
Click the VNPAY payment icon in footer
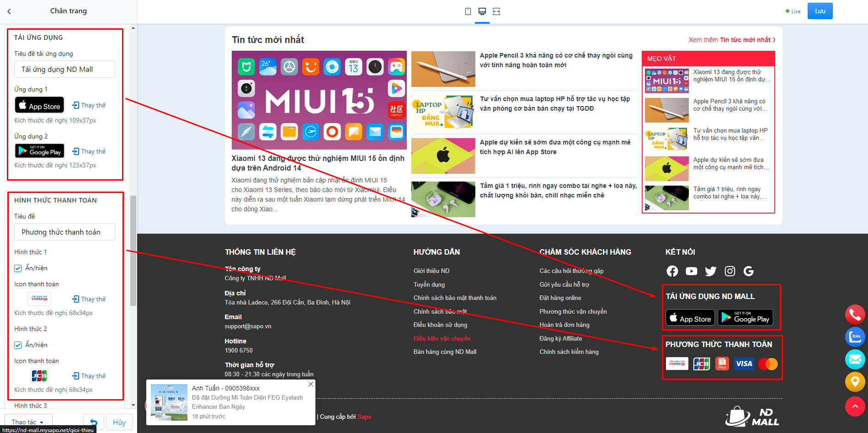(x=677, y=364)
